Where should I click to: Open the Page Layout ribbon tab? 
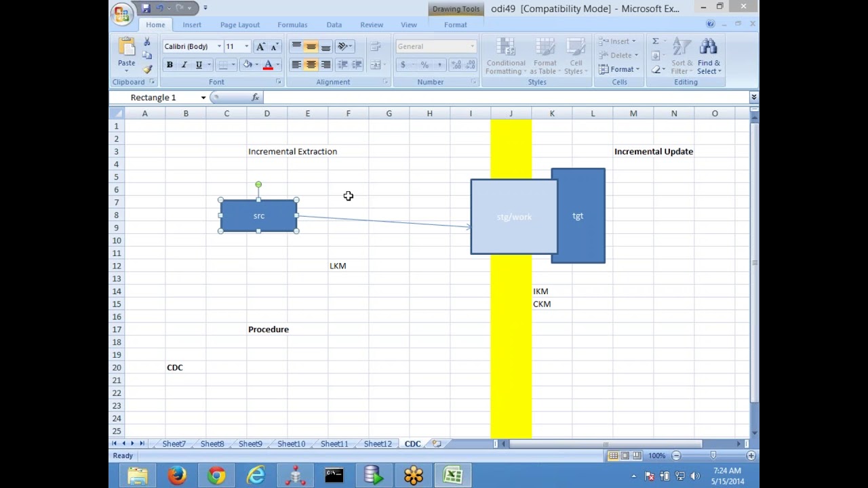pyautogui.click(x=240, y=24)
